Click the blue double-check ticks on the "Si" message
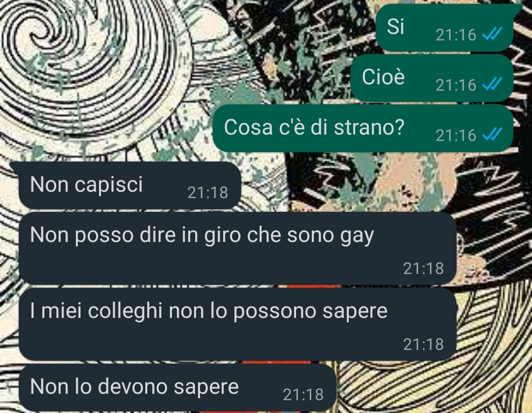This screenshot has width=532, height=413. pyautogui.click(x=492, y=34)
